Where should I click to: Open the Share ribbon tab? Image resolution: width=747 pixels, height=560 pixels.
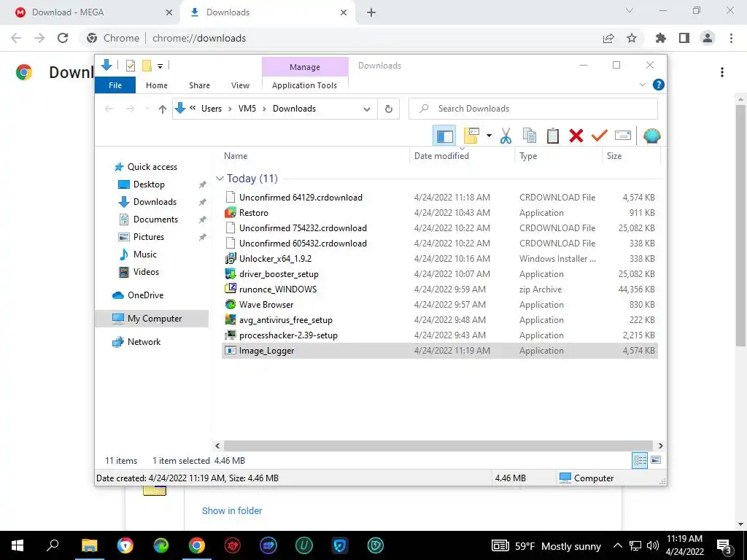click(x=199, y=85)
